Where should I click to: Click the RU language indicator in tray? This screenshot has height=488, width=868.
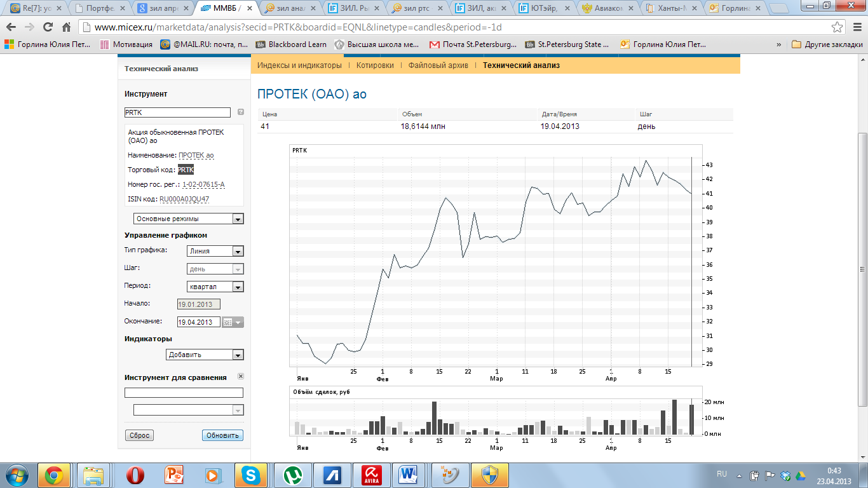tap(722, 475)
